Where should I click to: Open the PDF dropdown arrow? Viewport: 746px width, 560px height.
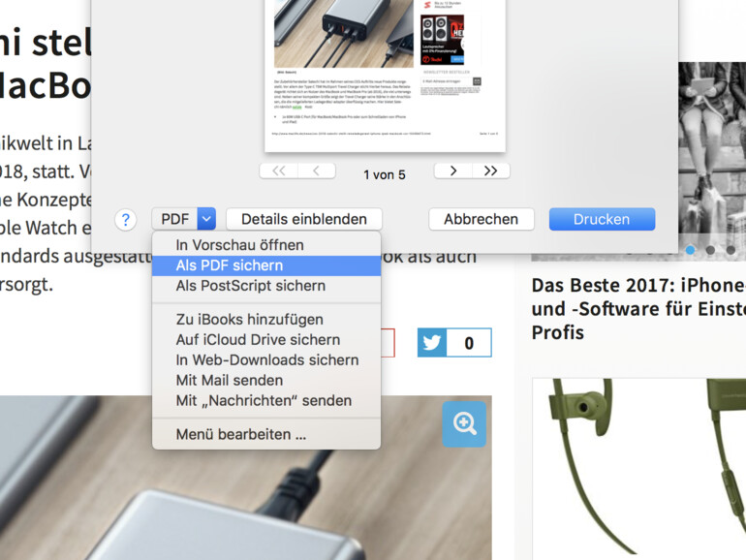click(206, 219)
